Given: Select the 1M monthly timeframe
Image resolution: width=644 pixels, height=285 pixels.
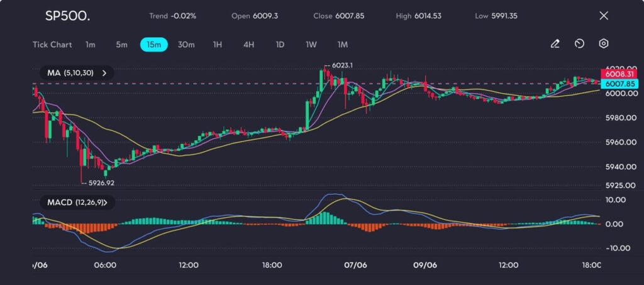Looking at the screenshot, I should click(342, 45).
